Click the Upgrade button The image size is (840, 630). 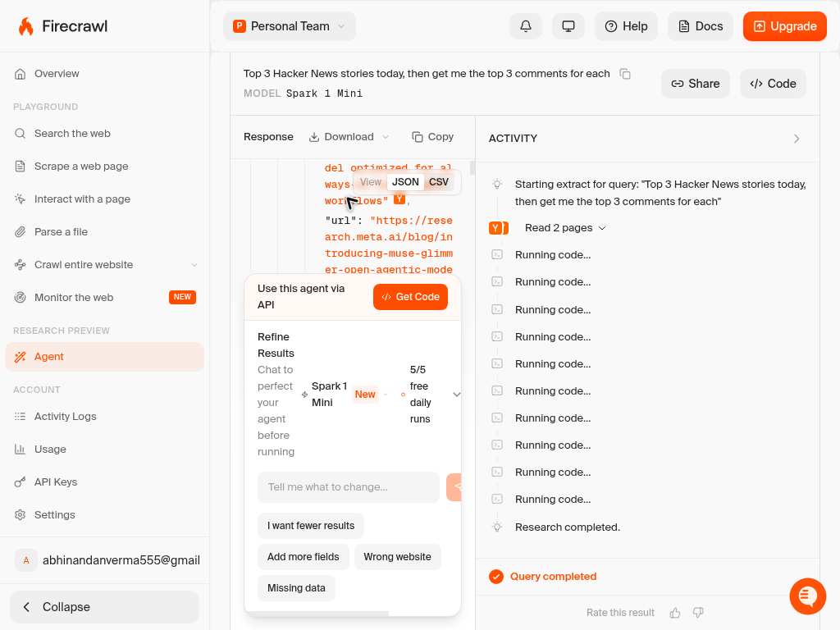click(x=785, y=26)
